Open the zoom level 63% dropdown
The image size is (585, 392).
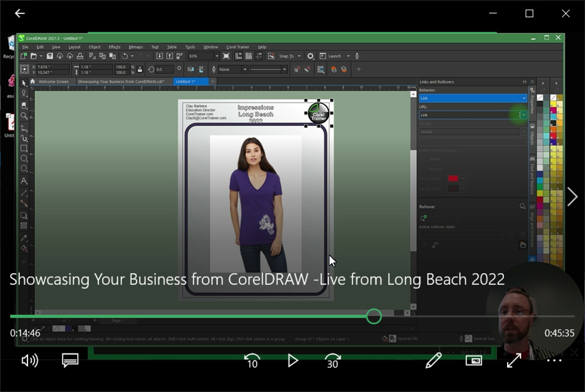pos(217,56)
